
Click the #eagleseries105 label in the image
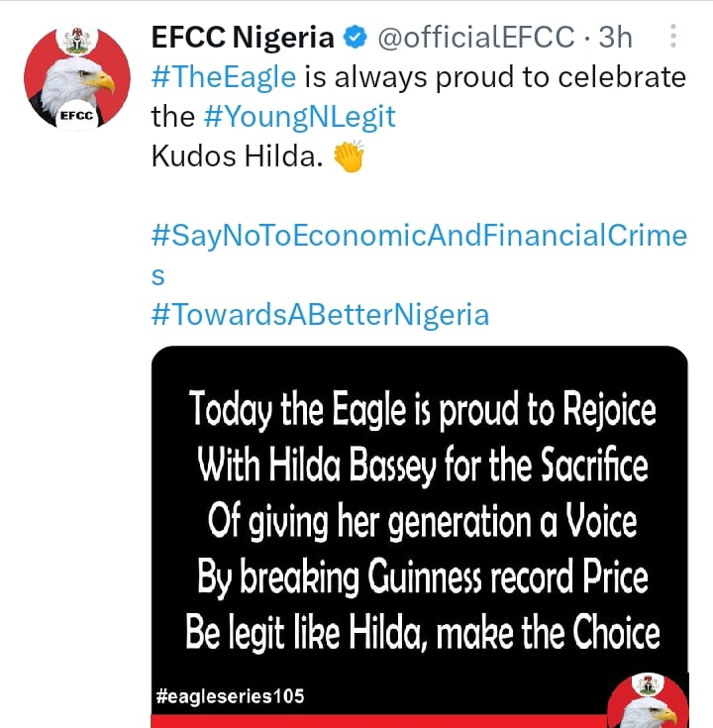[231, 696]
